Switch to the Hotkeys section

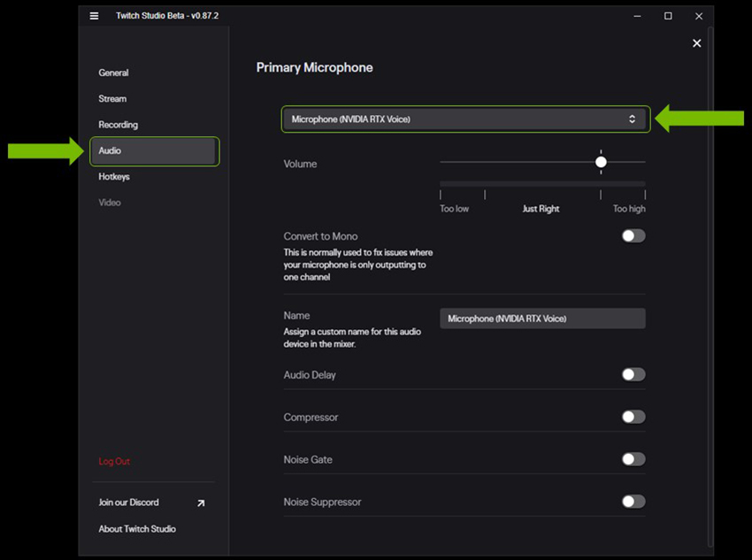point(112,176)
